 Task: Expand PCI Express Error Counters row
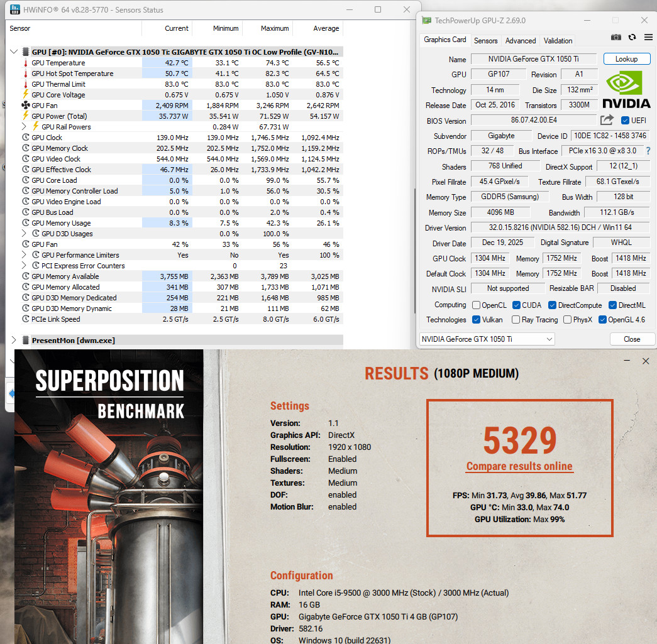(24, 265)
